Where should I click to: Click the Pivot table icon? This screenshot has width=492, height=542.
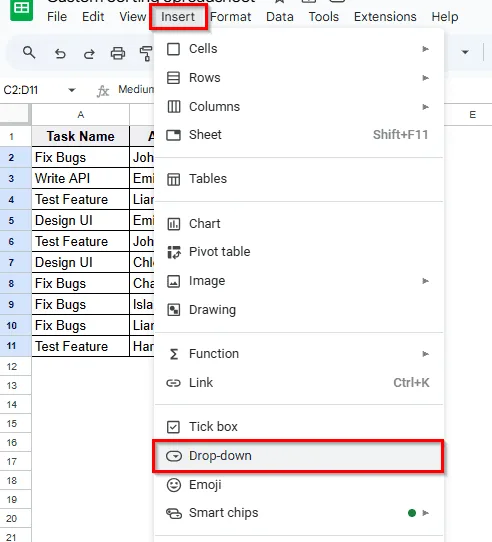[x=174, y=252]
